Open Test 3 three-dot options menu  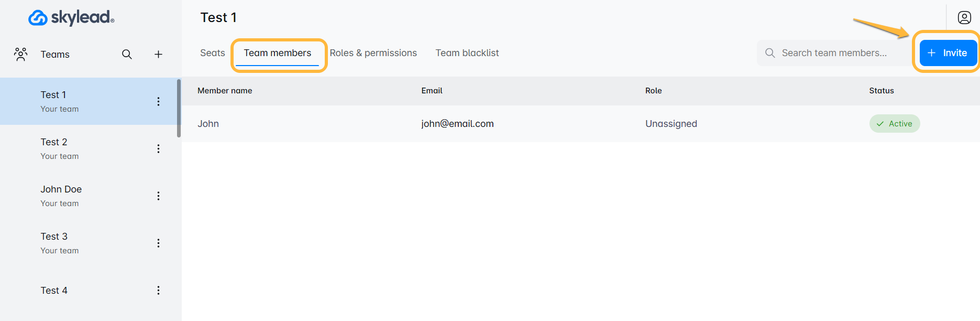tap(158, 243)
